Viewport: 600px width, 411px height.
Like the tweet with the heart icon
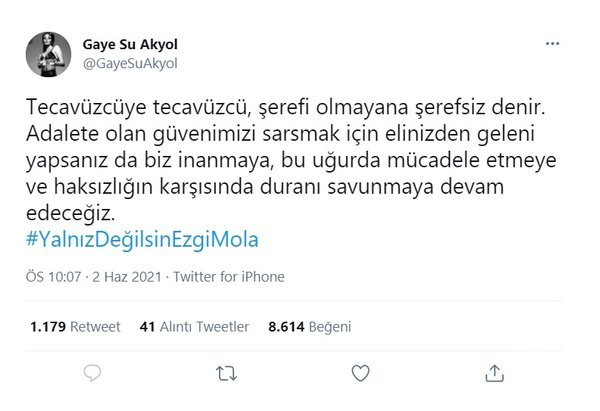(x=360, y=374)
